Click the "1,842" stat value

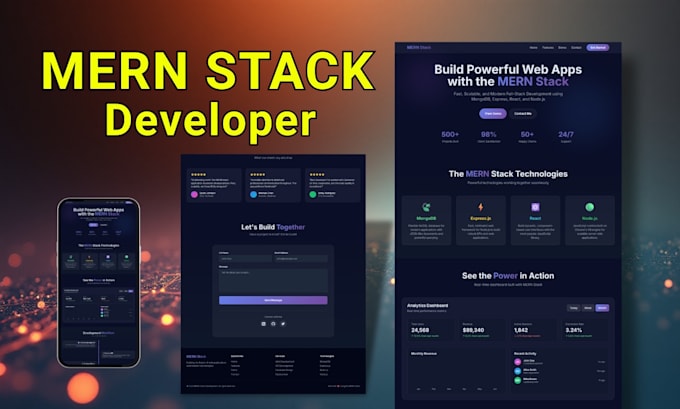coord(521,330)
